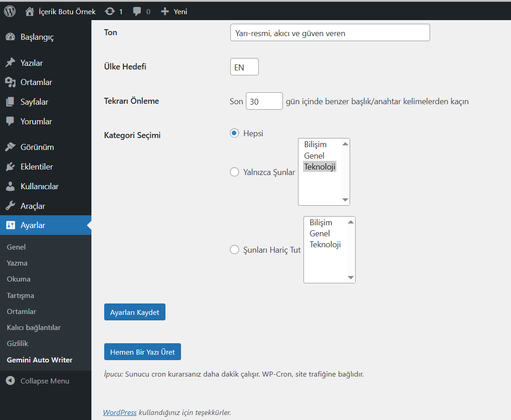Select the Şunları Hariç Tut radio button

pyautogui.click(x=234, y=250)
